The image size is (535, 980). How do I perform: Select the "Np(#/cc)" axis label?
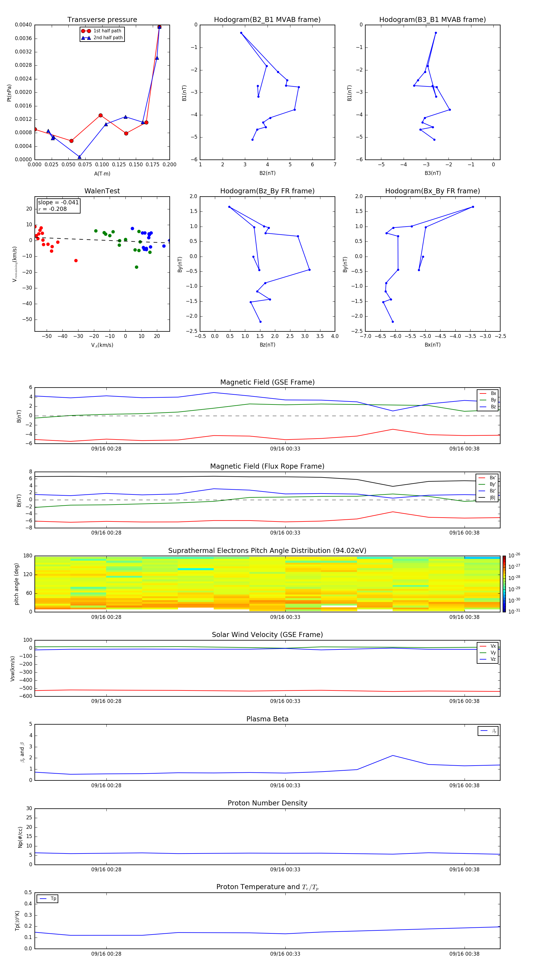(20, 837)
